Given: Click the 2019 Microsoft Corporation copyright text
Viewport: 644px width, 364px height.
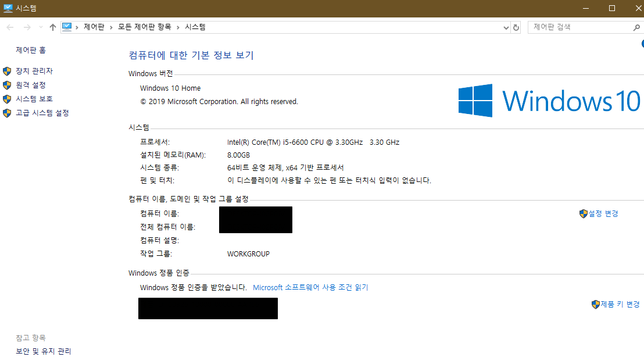Looking at the screenshot, I should pos(219,102).
